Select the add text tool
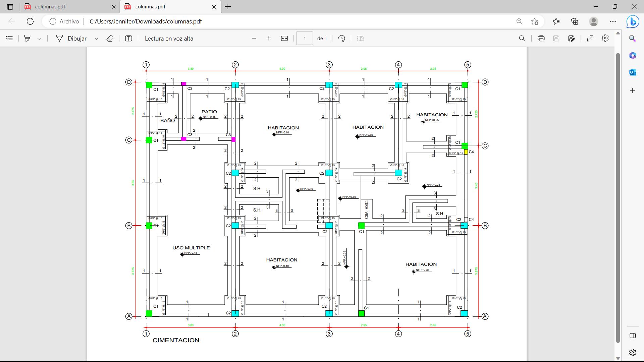644x362 pixels. [x=128, y=39]
